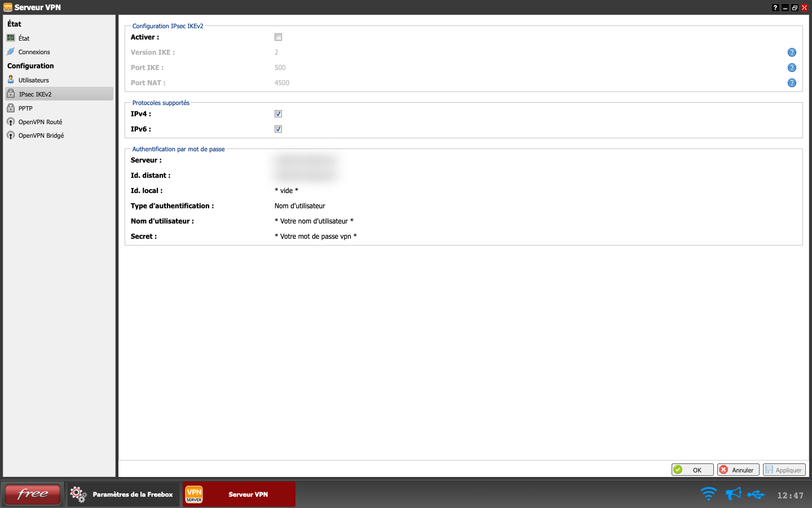The width and height of the screenshot is (812, 508).
Task: Click "* Votre nom d'utilisateur *" text
Action: (x=314, y=221)
